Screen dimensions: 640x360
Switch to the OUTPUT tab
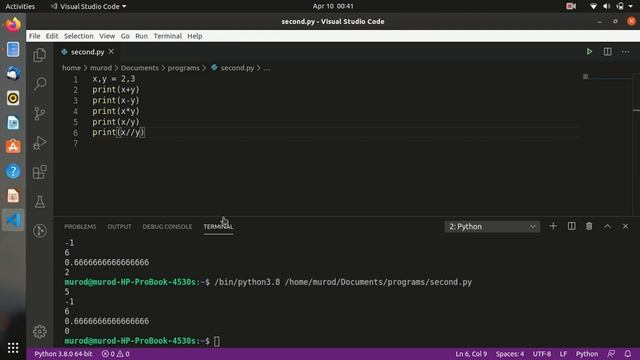(119, 227)
